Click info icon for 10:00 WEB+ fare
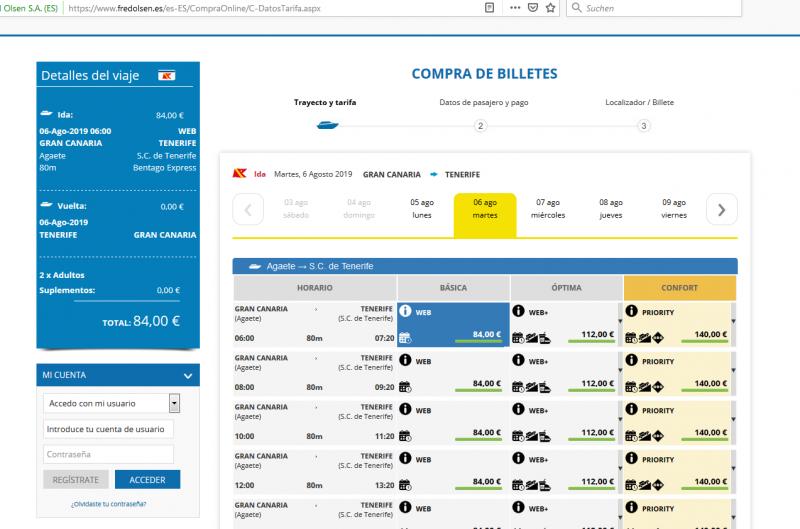Screen dimensions: 800x529 coord(518,409)
